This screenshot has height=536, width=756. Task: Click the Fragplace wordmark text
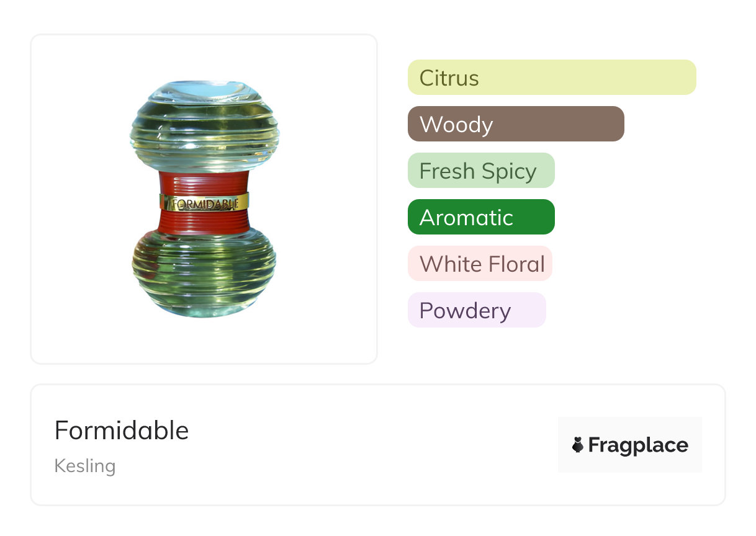(x=638, y=445)
